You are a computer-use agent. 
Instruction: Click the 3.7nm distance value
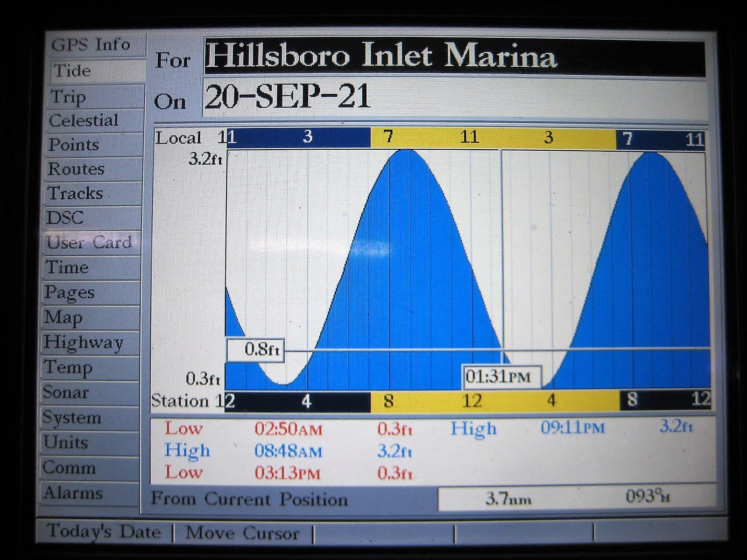point(508,499)
